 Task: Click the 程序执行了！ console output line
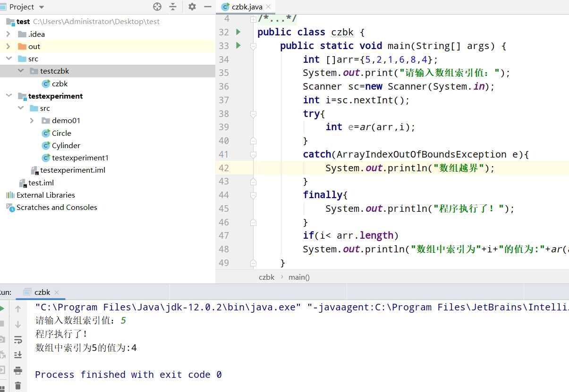coord(62,334)
